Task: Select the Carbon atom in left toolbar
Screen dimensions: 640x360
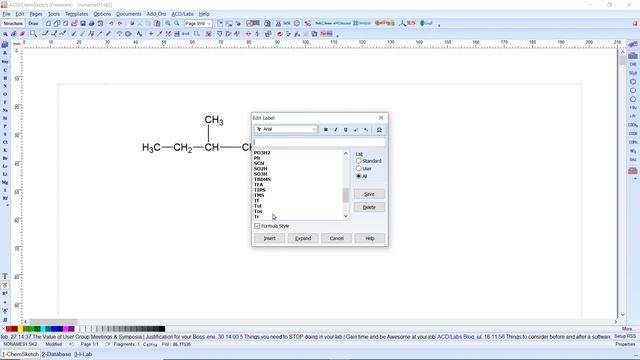Action: [x=5, y=70]
